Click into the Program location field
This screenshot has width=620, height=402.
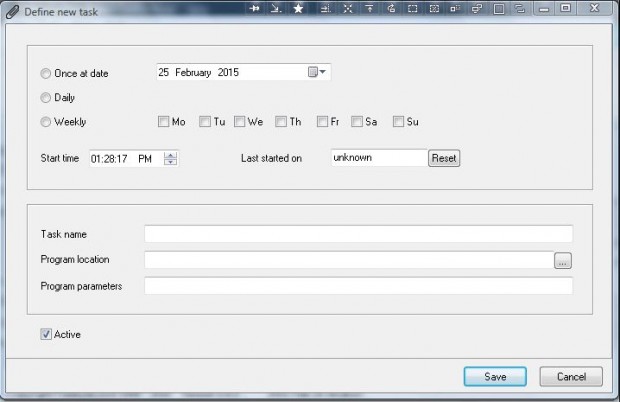pyautogui.click(x=349, y=260)
